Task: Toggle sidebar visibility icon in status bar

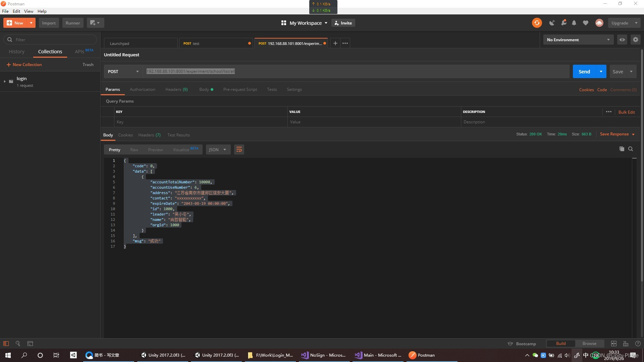Action: [6, 344]
